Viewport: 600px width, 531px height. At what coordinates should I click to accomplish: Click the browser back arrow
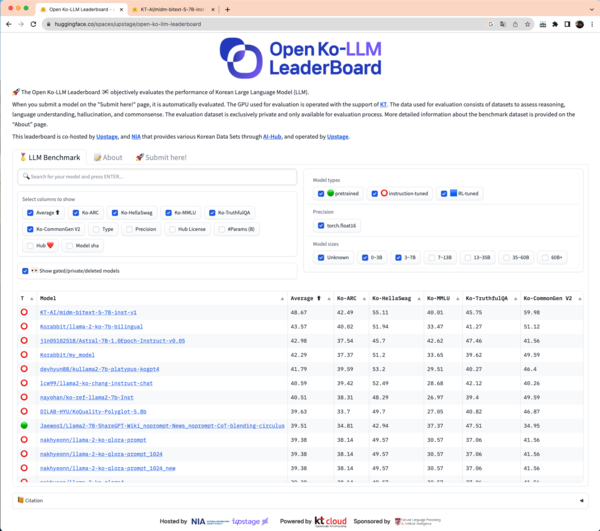point(9,23)
